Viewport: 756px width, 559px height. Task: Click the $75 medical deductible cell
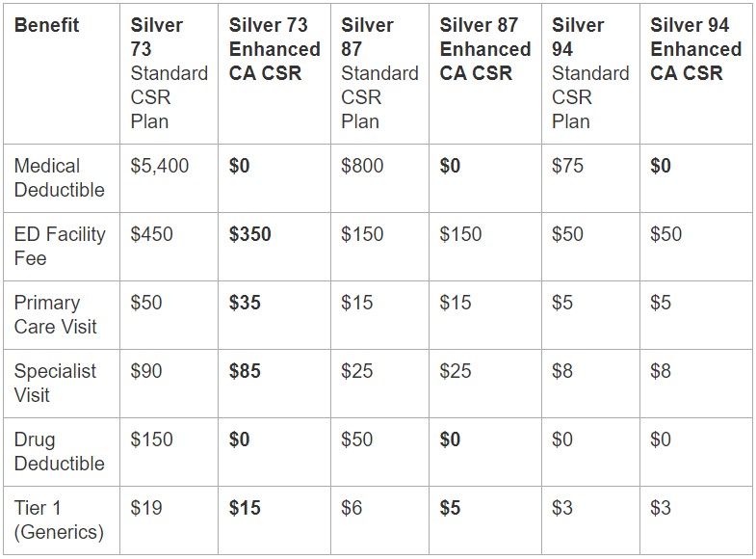click(568, 166)
